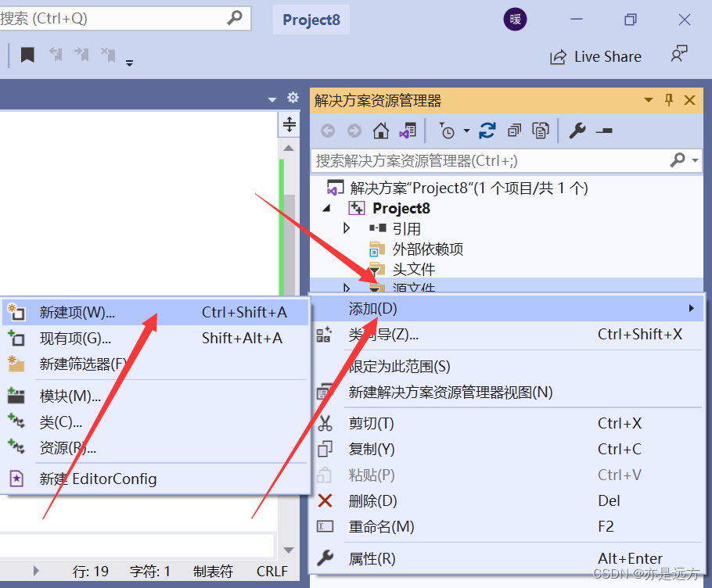Image resolution: width=712 pixels, height=588 pixels.
Task: Click the status bar scroll-right arrow
Action: pyautogui.click(x=36, y=571)
